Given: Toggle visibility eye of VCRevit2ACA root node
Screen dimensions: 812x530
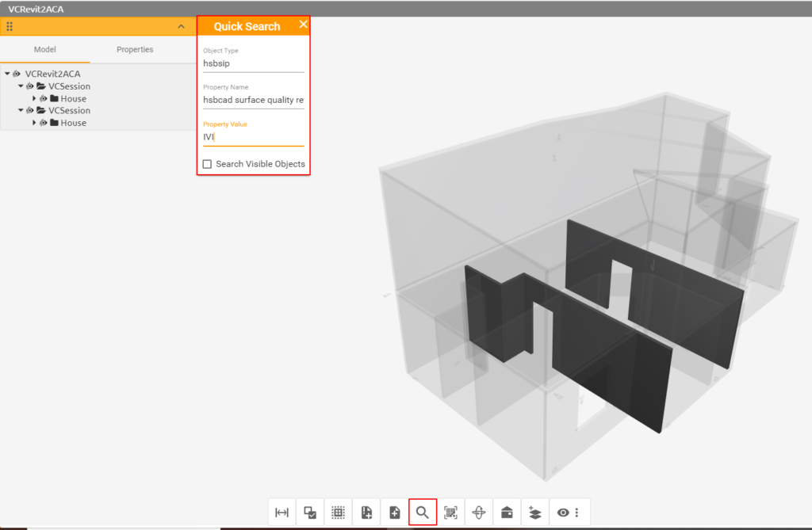Looking at the screenshot, I should 17,74.
